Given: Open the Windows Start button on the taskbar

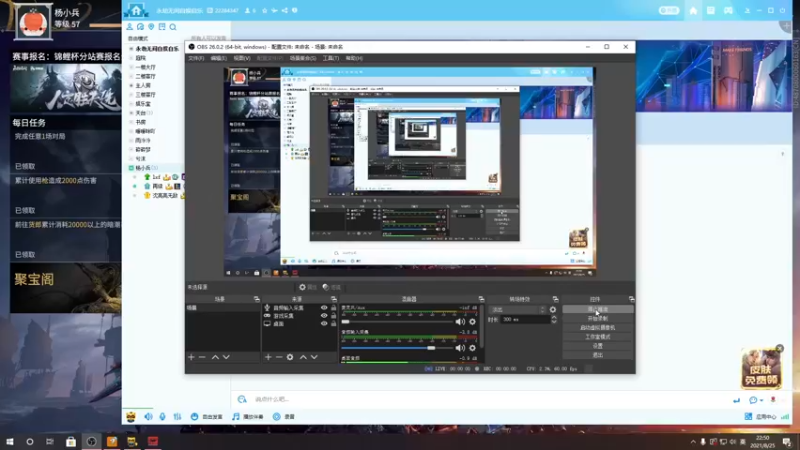Looking at the screenshot, I should (x=10, y=441).
